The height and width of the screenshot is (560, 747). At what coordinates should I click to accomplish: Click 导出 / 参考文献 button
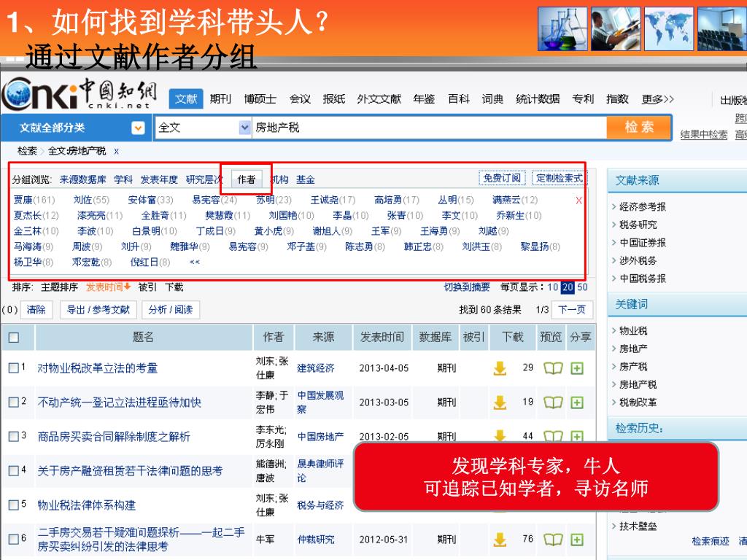(x=98, y=309)
